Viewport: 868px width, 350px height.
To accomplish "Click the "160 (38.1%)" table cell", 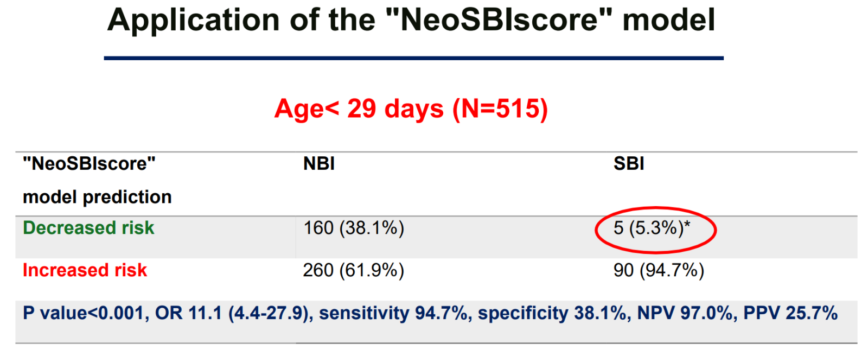I will click(354, 228).
